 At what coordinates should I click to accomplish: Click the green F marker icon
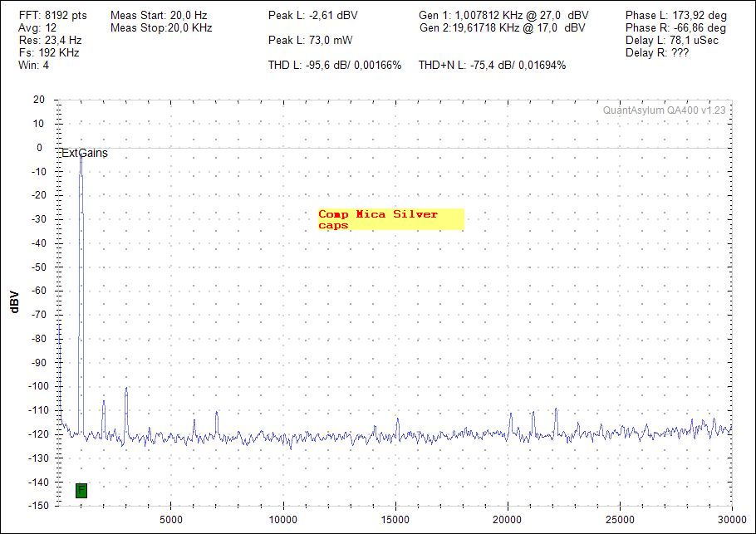[x=81, y=491]
